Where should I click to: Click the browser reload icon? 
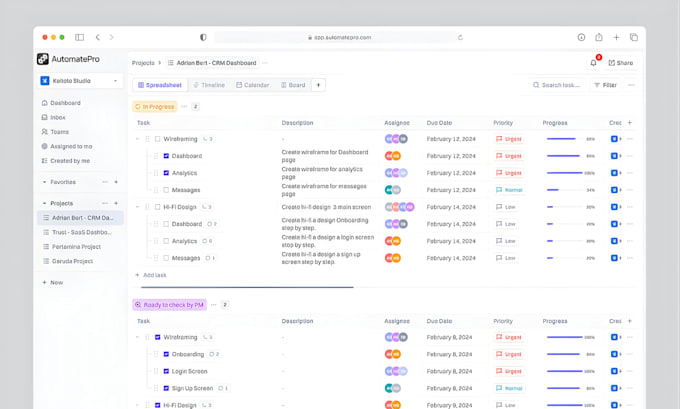coord(460,38)
